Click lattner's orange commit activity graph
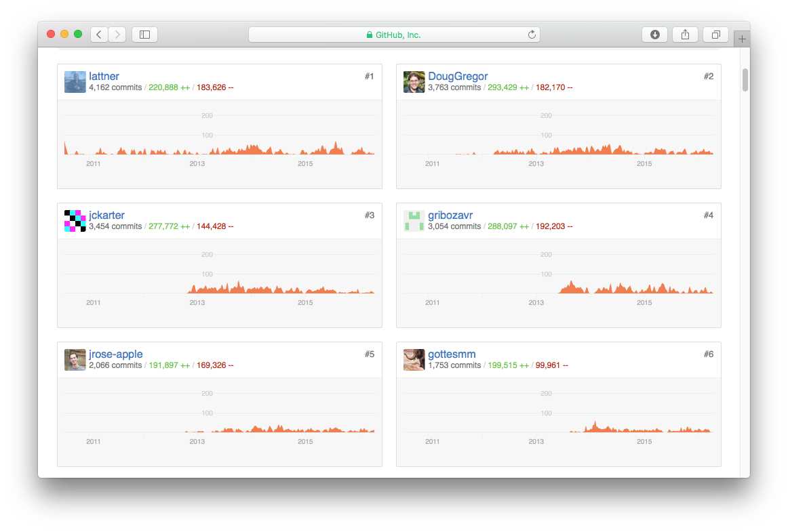 [x=220, y=148]
